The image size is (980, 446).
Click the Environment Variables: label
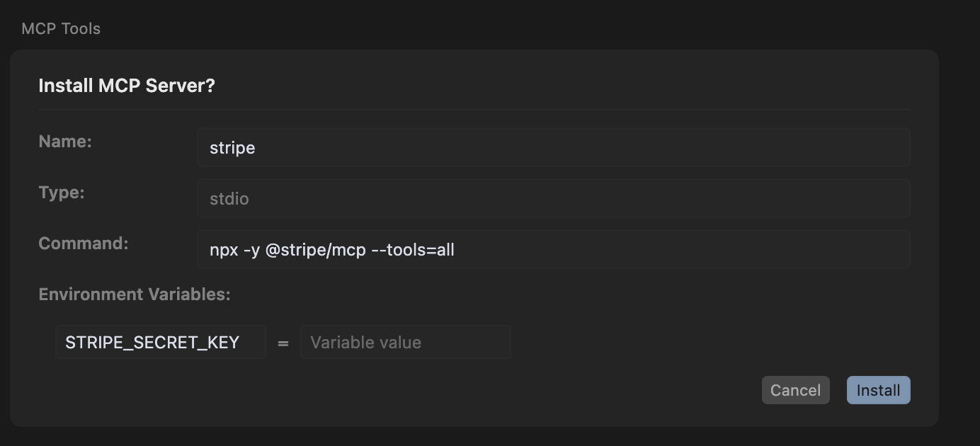click(135, 294)
